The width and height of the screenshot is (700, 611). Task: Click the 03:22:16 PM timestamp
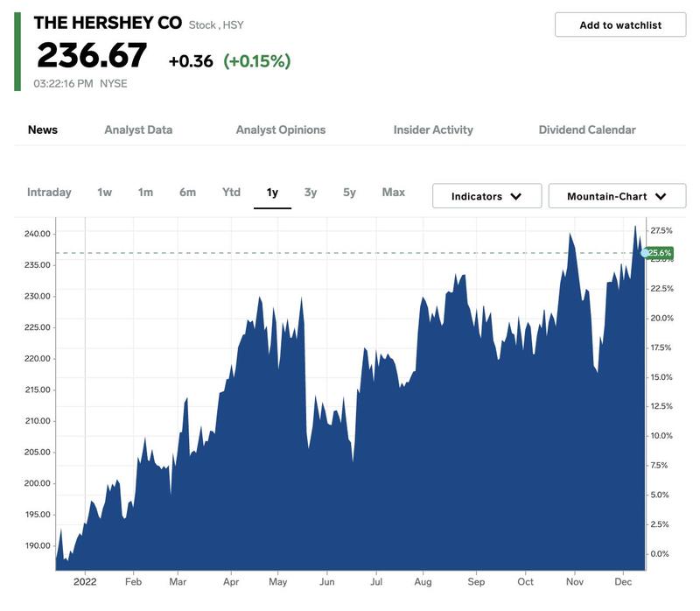[63, 83]
